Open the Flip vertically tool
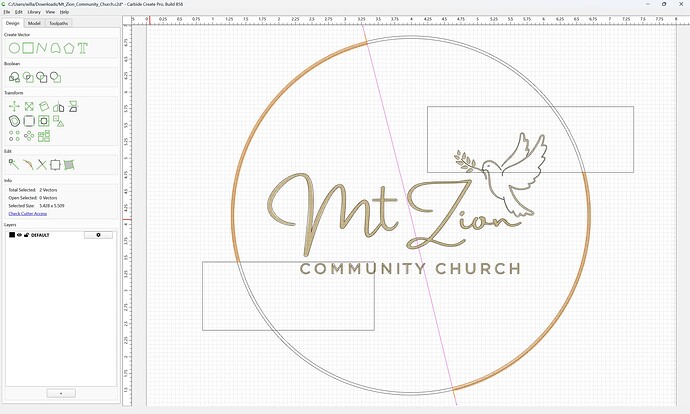690x414 pixels. pos(73,106)
